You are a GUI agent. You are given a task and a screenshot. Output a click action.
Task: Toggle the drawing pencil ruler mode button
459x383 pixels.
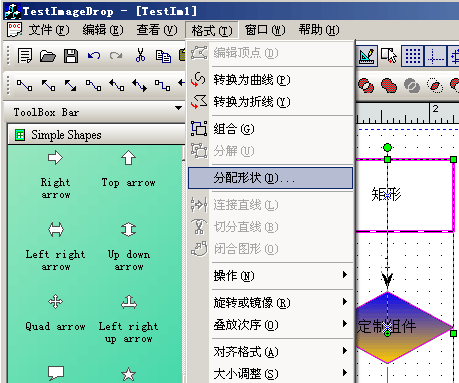367,56
